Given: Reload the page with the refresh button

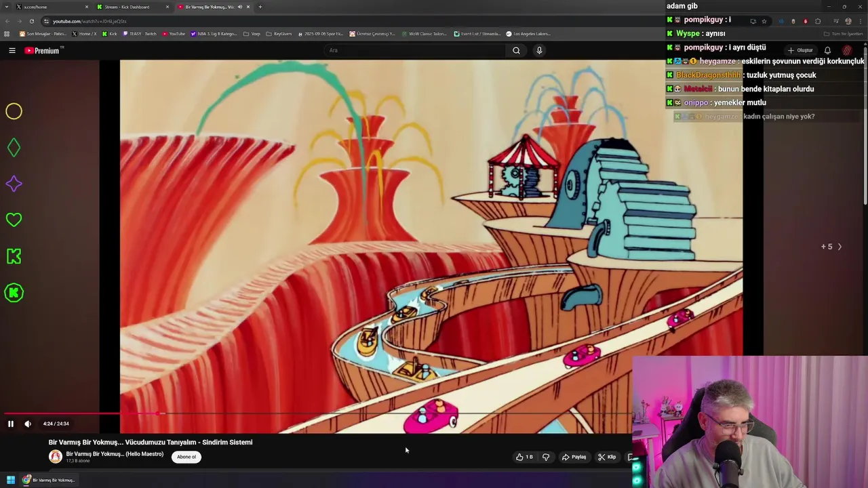Looking at the screenshot, I should point(31,21).
